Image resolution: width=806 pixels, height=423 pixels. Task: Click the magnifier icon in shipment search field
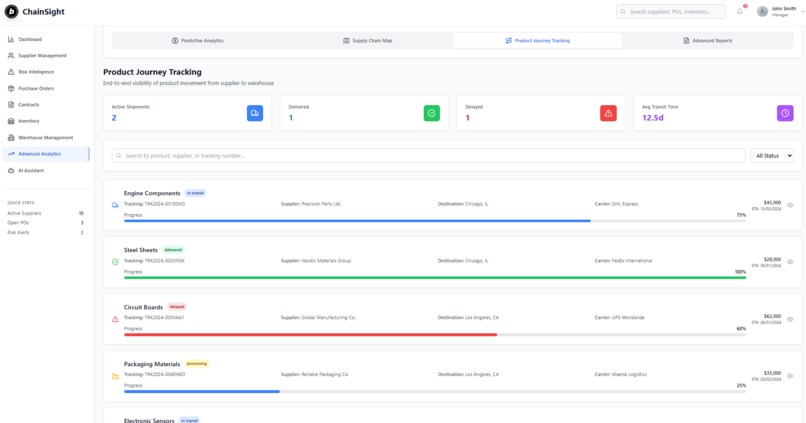point(119,155)
